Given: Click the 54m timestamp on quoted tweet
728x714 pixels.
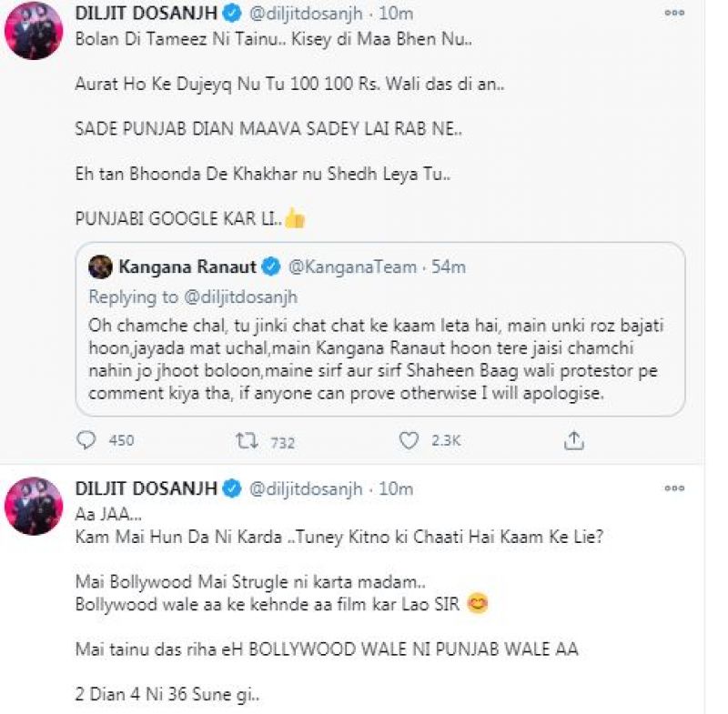Looking at the screenshot, I should (447, 266).
